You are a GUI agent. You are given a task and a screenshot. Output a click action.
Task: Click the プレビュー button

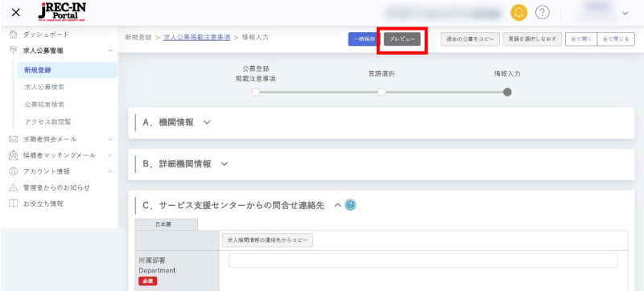[x=402, y=39]
